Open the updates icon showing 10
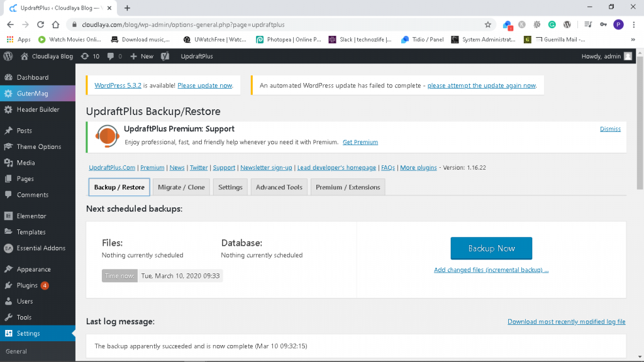 coord(91,56)
